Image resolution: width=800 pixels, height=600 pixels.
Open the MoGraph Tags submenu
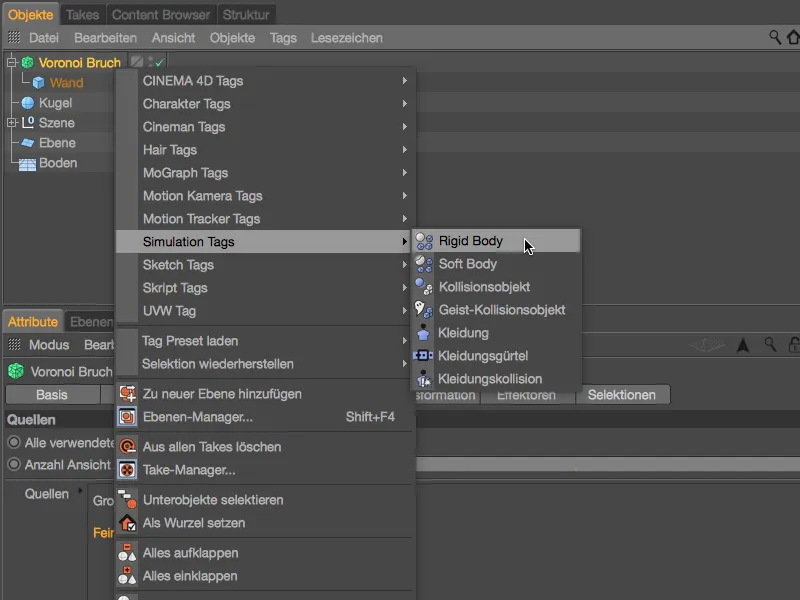click(185, 173)
